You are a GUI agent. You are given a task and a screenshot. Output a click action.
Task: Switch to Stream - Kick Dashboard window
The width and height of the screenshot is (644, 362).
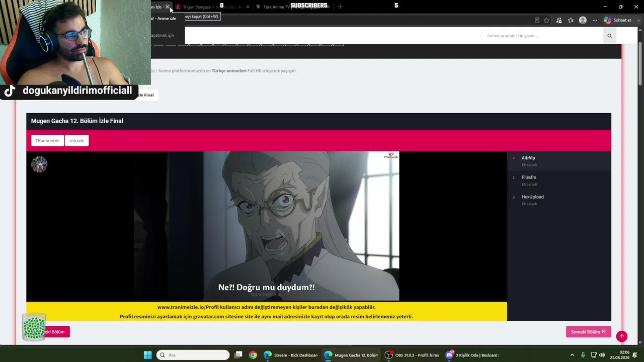click(291, 355)
